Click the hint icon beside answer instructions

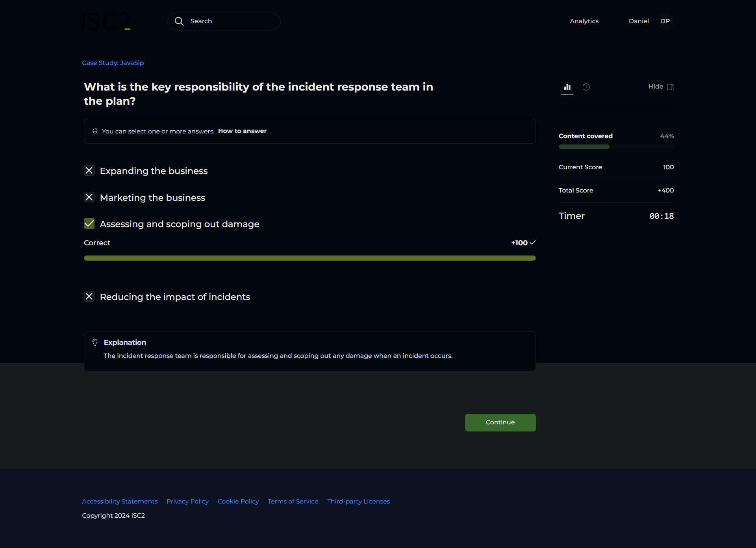[x=95, y=131]
